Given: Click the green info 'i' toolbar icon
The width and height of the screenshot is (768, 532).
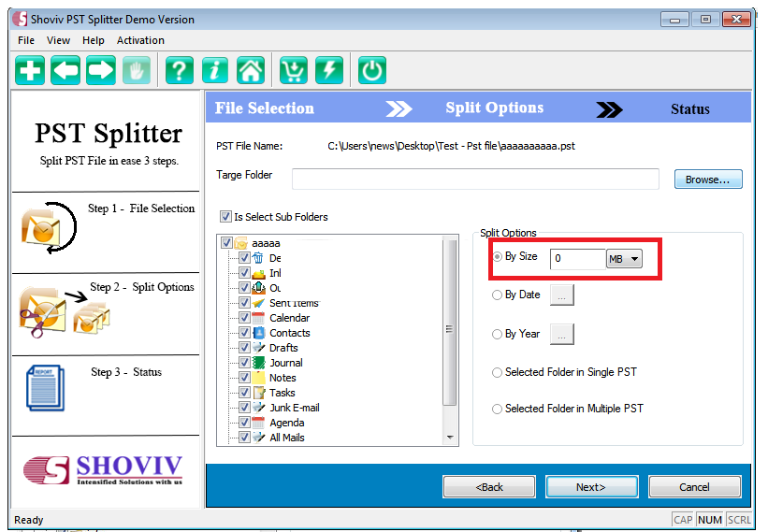Looking at the screenshot, I should click(215, 70).
